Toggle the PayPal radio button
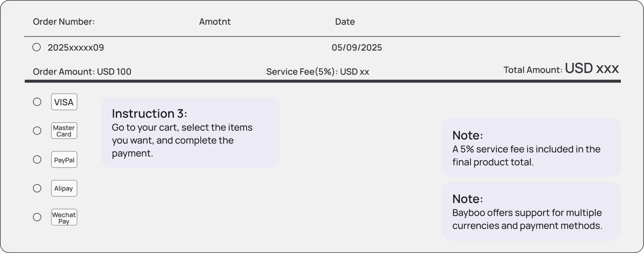644x253 pixels. [x=37, y=160]
